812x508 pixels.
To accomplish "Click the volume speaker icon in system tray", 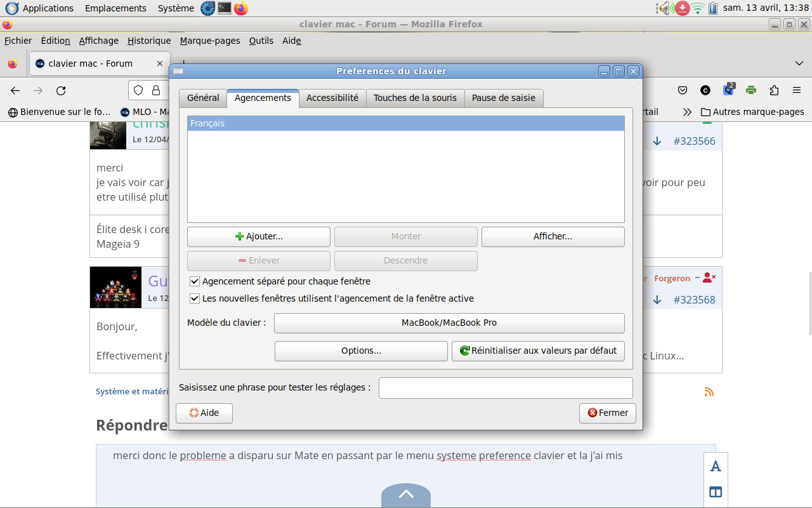I will [665, 8].
